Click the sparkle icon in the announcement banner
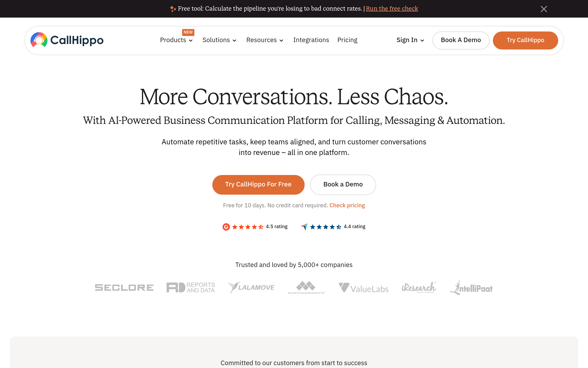 point(173,9)
